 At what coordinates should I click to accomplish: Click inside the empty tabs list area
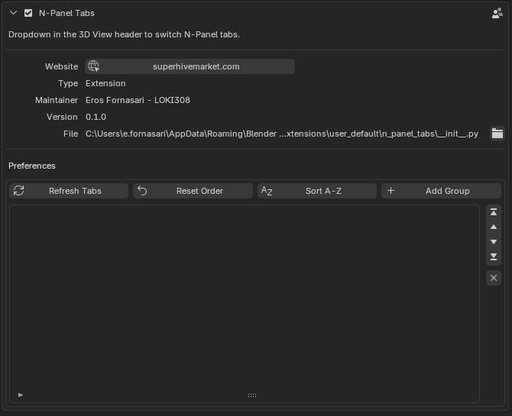244,298
